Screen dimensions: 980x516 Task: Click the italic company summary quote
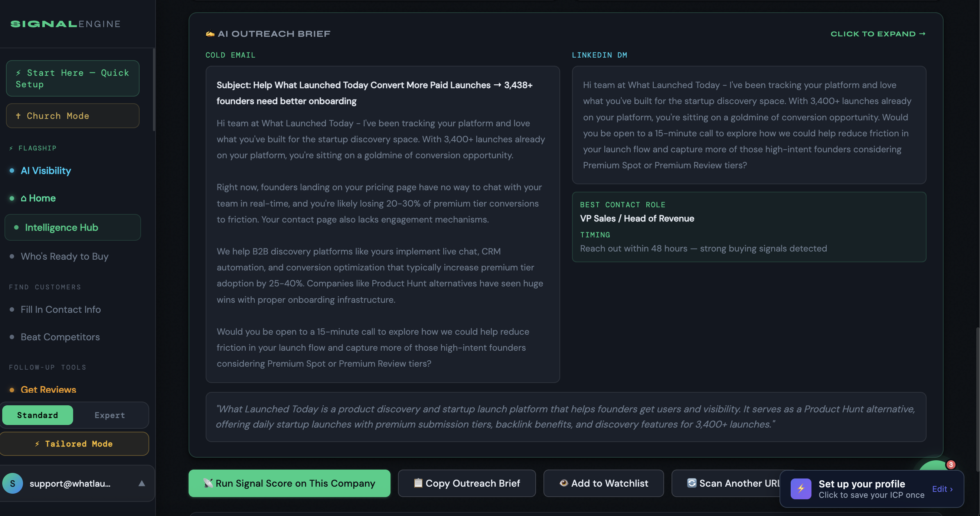pos(565,416)
